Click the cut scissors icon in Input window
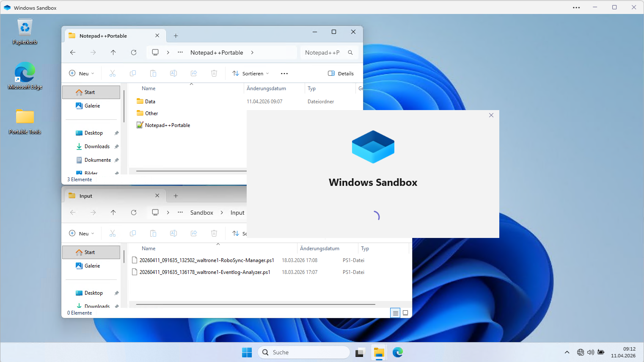This screenshot has width=644, height=362. pos(113,234)
